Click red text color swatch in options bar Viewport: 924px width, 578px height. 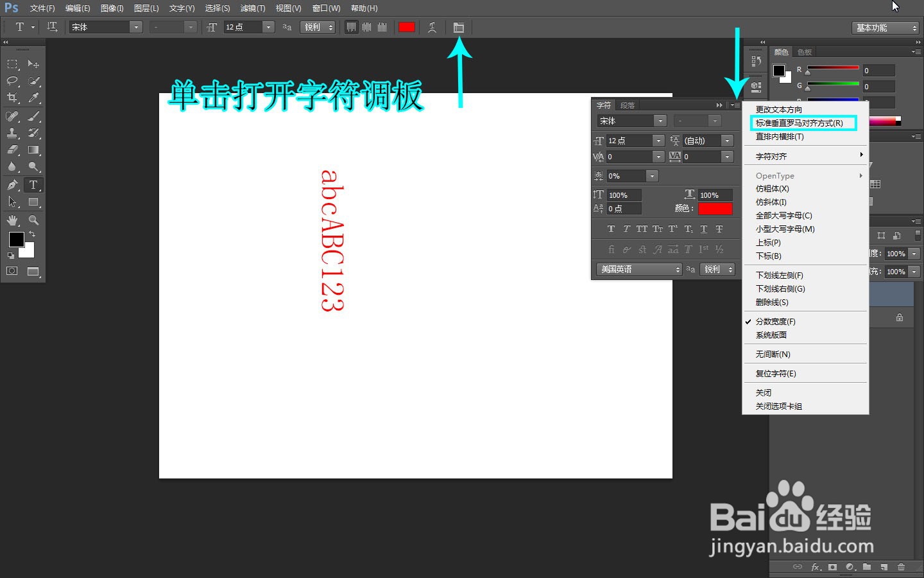click(x=407, y=27)
